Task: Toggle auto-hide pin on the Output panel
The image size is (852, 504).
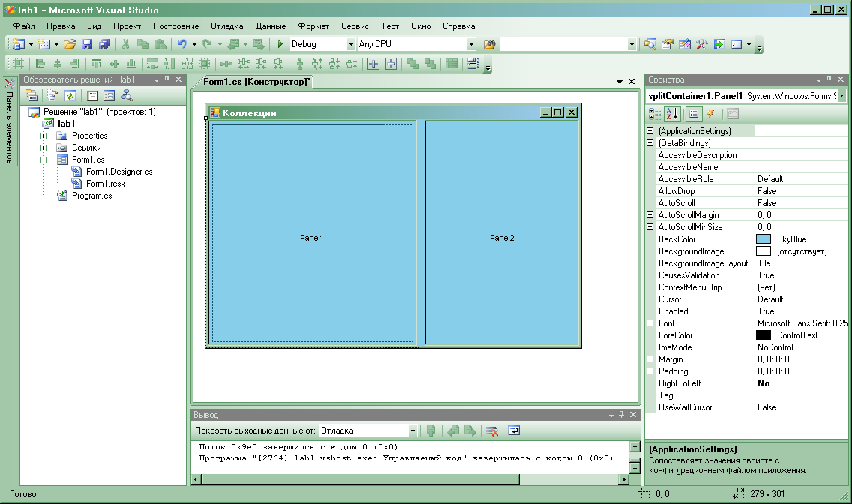Action: [x=622, y=415]
